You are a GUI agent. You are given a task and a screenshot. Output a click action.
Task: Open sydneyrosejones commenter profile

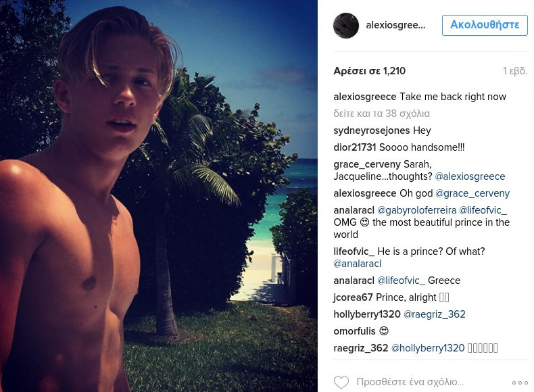367,130
